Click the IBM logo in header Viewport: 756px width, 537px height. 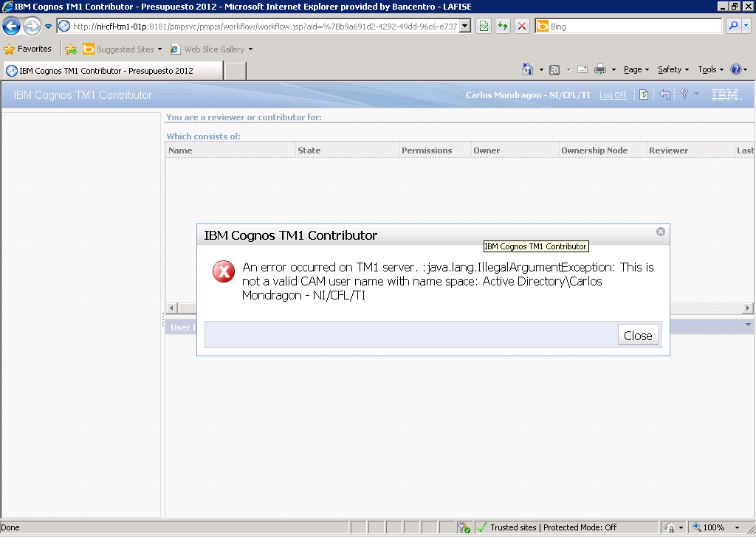[726, 95]
